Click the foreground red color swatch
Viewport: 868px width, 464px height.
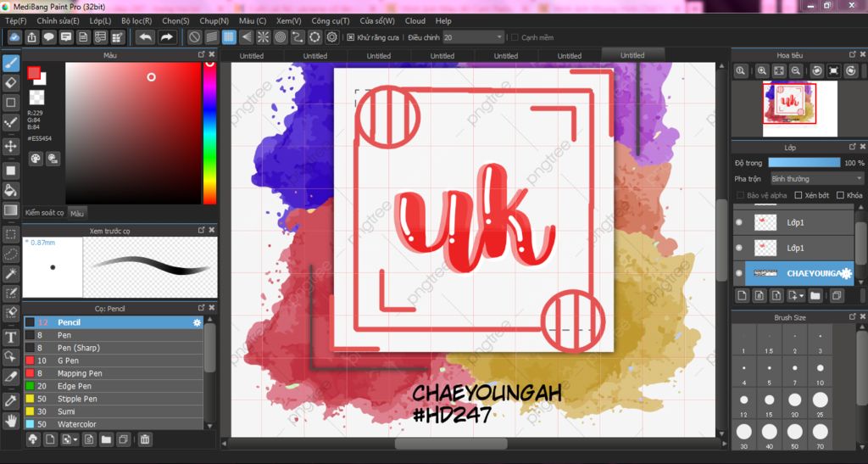(x=34, y=73)
